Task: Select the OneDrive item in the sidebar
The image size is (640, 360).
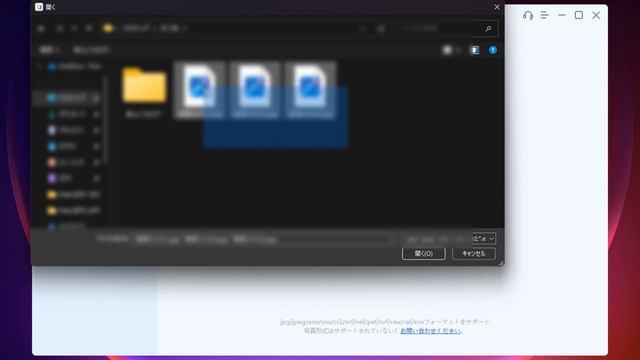Action: click(x=74, y=67)
